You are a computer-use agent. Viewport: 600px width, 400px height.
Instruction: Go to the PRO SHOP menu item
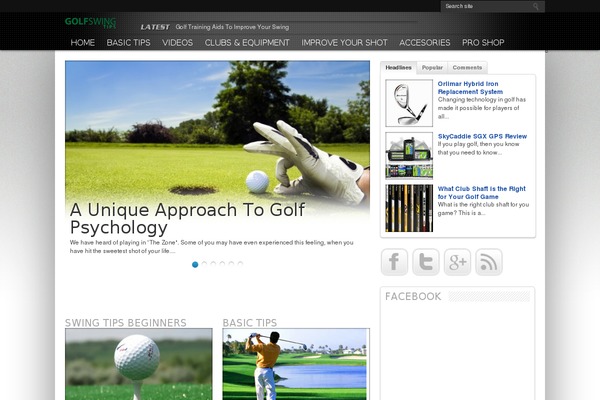(483, 42)
